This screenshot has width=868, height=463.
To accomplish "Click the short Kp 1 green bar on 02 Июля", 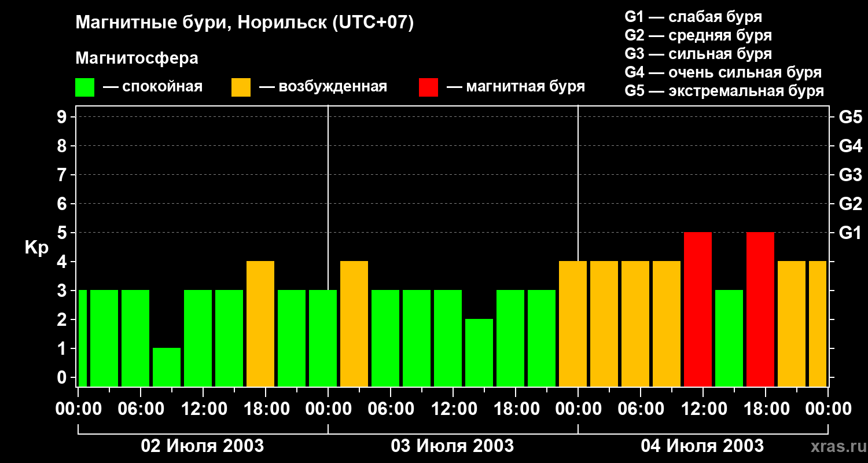I will (x=167, y=367).
